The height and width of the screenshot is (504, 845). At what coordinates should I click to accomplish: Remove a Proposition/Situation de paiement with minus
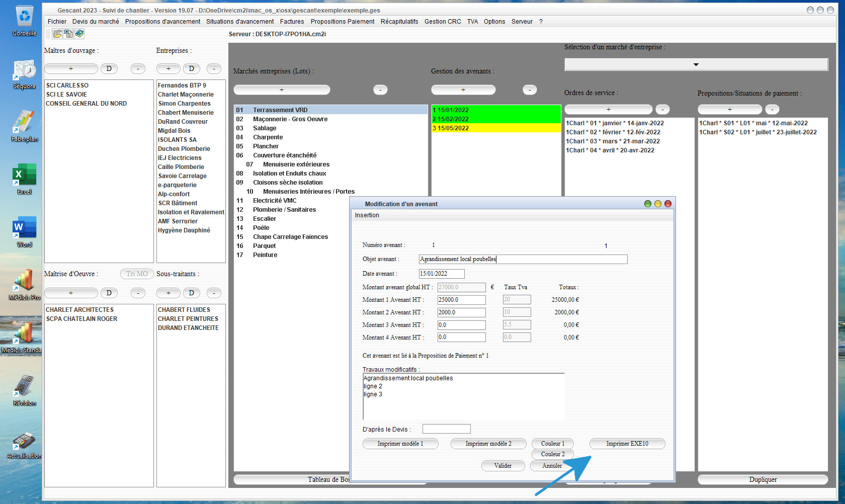(x=772, y=109)
